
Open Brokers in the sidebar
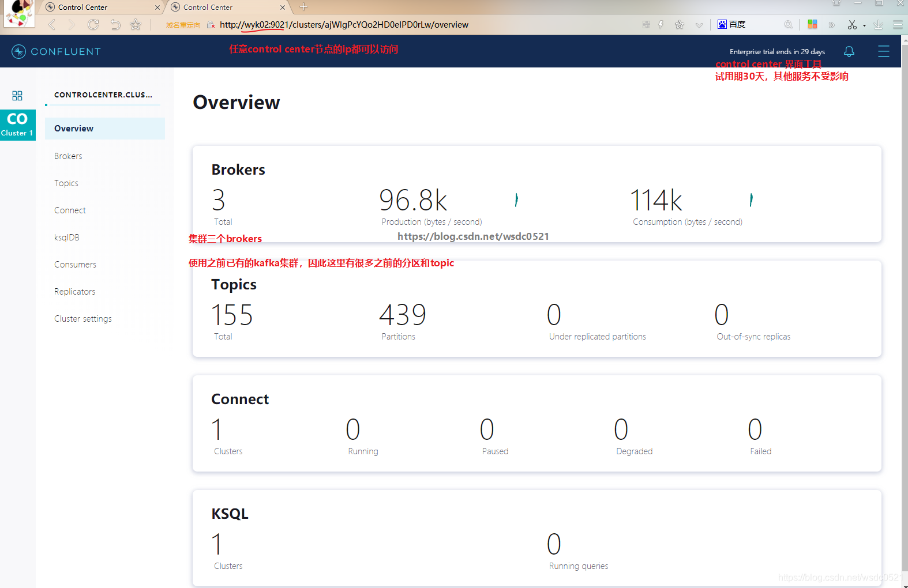tap(68, 156)
